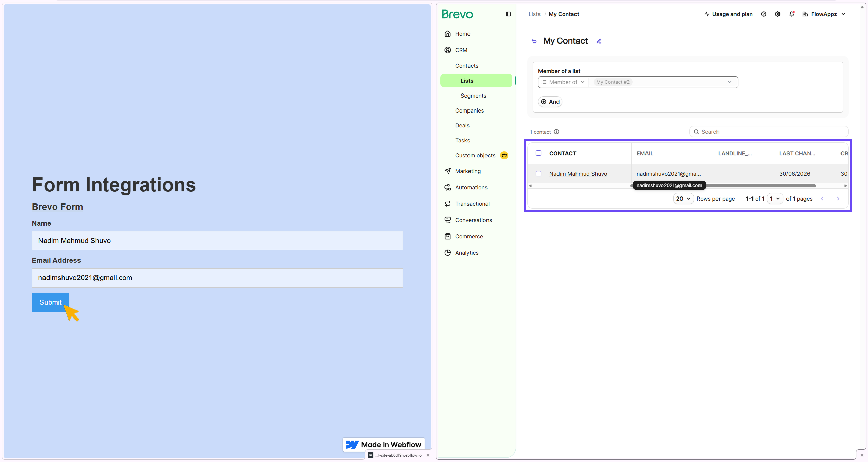Click the CRM icon in sidebar
The width and height of the screenshot is (868, 462).
point(448,50)
